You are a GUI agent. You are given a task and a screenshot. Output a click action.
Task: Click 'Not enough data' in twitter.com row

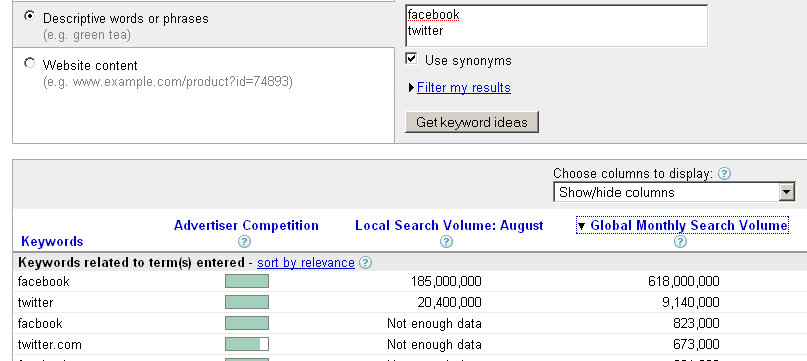pyautogui.click(x=434, y=345)
